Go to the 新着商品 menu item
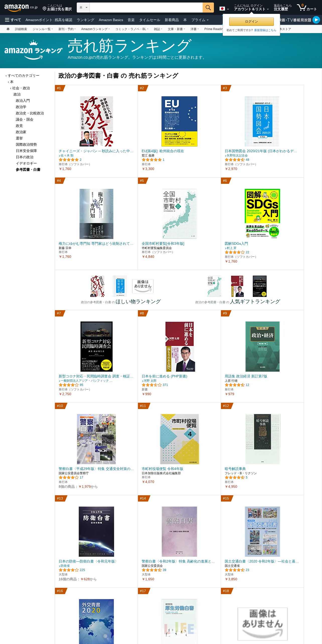Viewport: 322px width, 644px height. [x=172, y=20]
